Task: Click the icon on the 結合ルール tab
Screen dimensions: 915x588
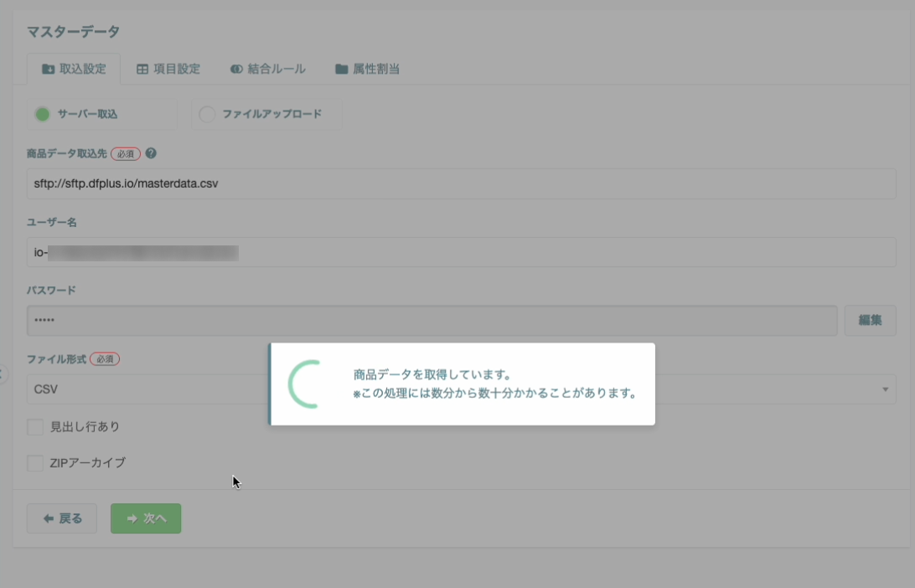Action: tap(235, 70)
